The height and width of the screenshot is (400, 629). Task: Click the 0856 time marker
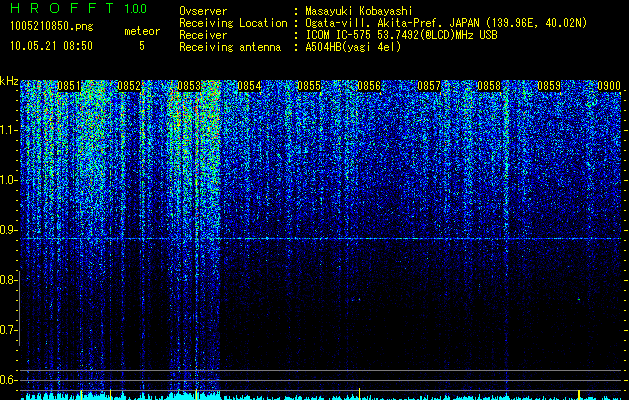(x=369, y=86)
